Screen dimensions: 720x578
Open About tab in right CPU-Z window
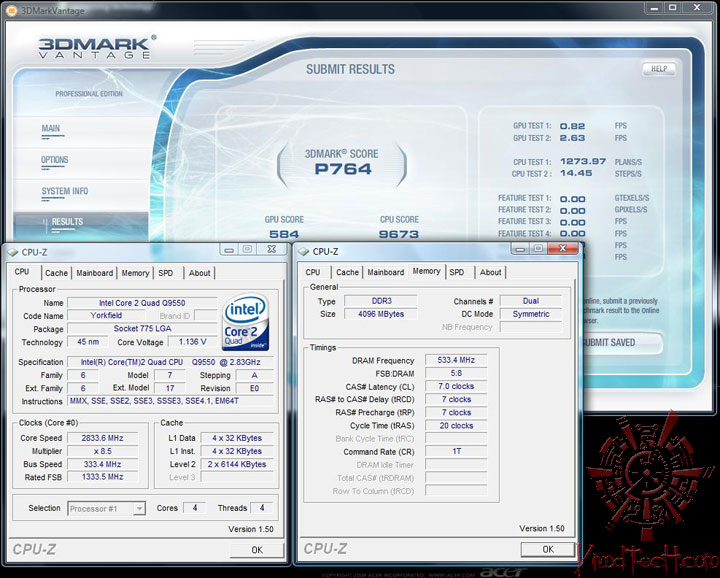tap(490, 272)
